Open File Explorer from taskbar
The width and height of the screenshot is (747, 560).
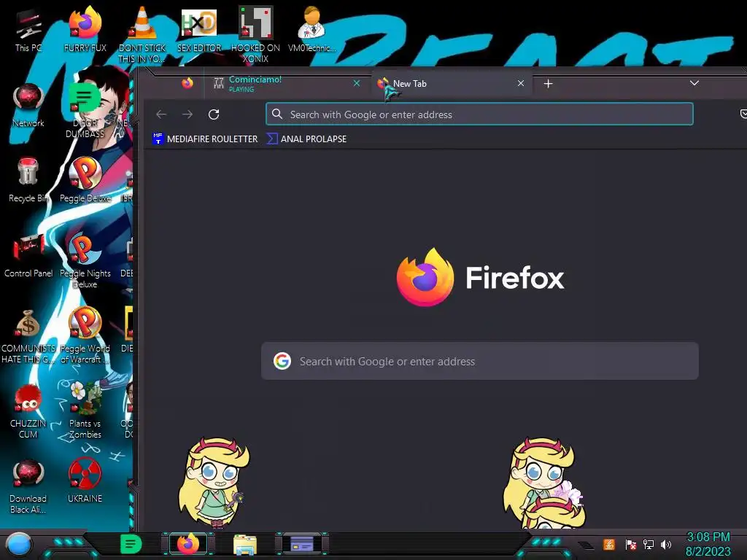coord(245,544)
